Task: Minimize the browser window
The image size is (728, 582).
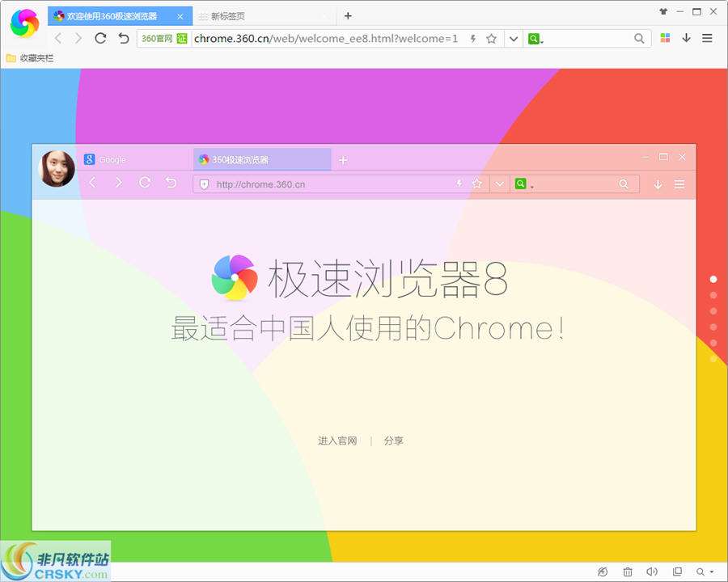Action: click(680, 11)
